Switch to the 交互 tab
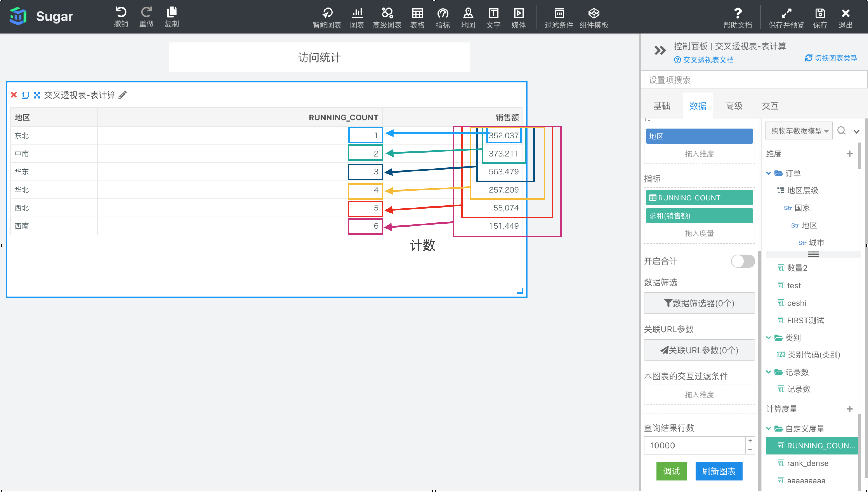 pyautogui.click(x=770, y=106)
